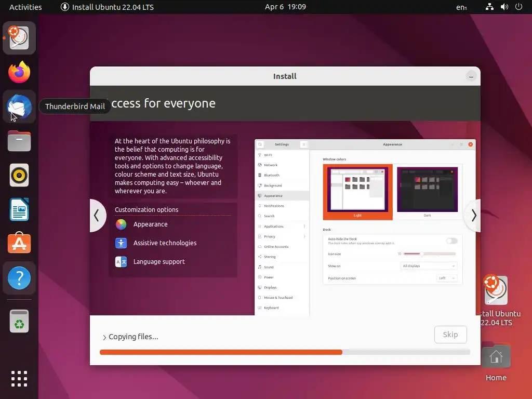Open the clock and calendar menu
This screenshot has width=532, height=399.
pyautogui.click(x=285, y=7)
